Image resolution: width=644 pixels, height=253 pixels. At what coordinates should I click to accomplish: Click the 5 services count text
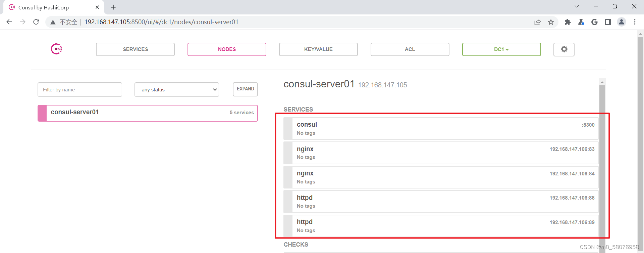241,113
